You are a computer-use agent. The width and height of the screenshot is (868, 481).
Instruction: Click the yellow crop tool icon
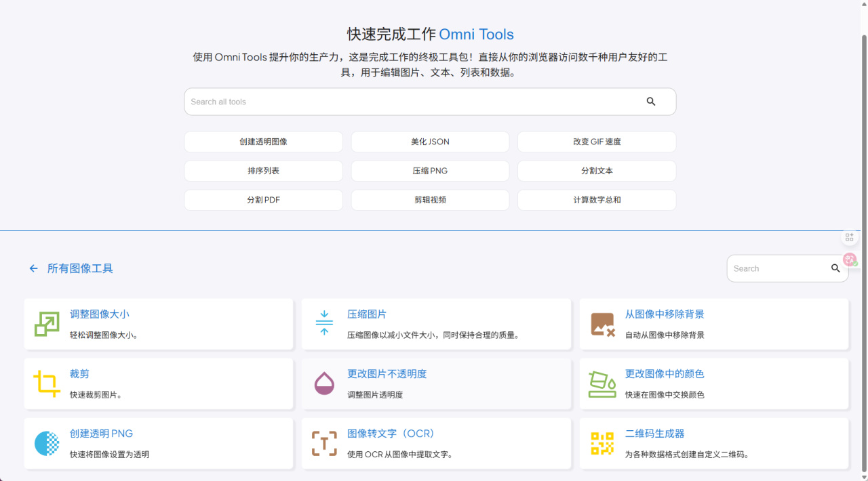[47, 384]
